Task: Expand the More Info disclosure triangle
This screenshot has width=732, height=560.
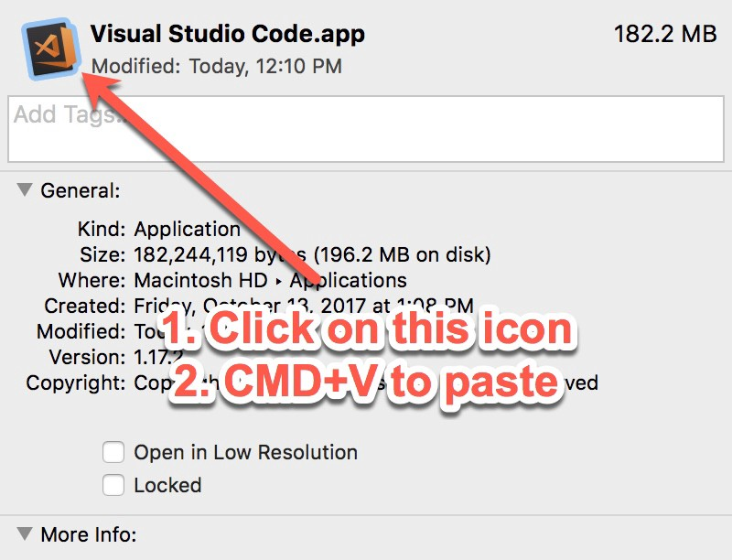Action: coord(24,533)
